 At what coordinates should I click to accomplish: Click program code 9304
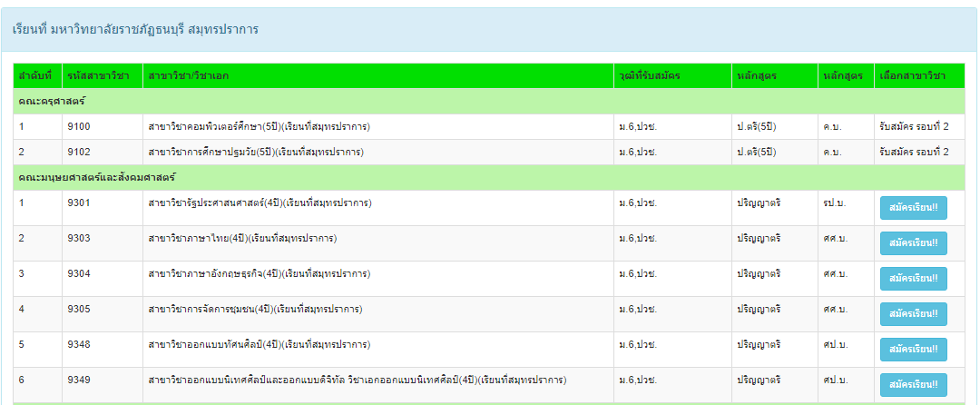point(79,273)
